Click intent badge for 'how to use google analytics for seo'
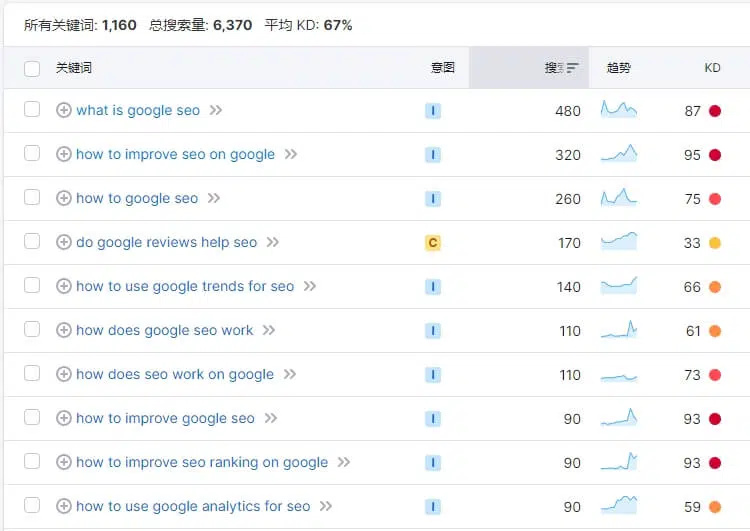 433,507
